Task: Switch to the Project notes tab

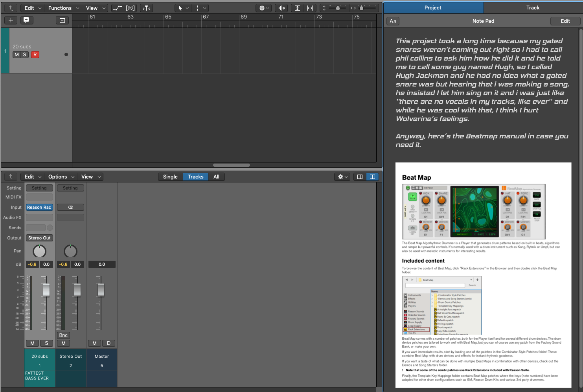Action: coord(433,8)
